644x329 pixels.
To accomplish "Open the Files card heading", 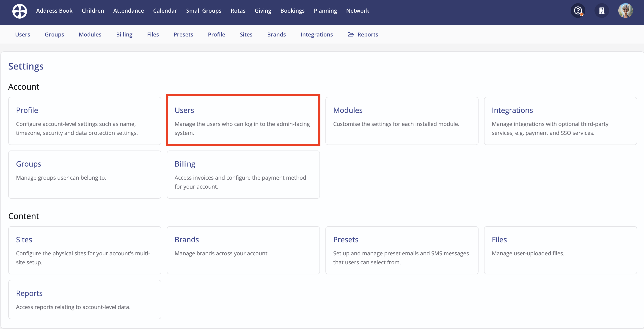I will 499,240.
